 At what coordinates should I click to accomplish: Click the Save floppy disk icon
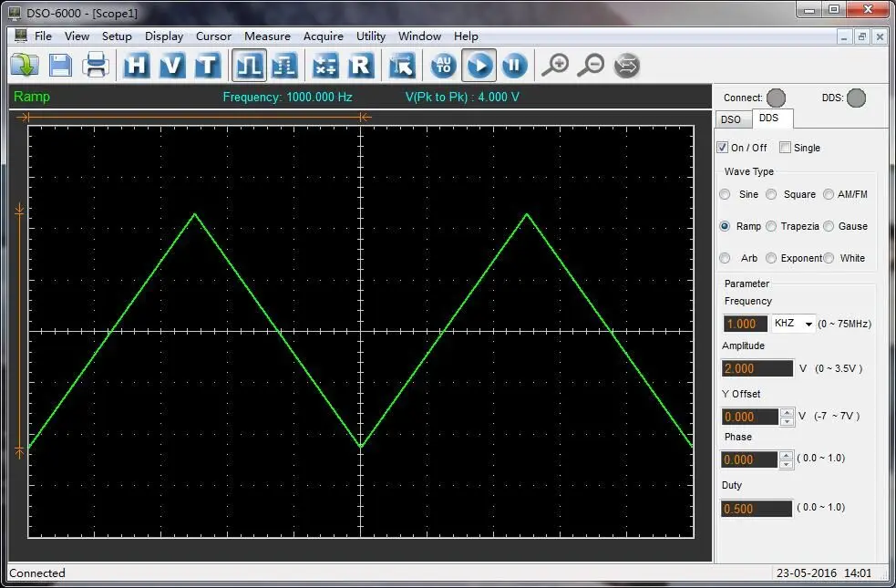point(60,65)
